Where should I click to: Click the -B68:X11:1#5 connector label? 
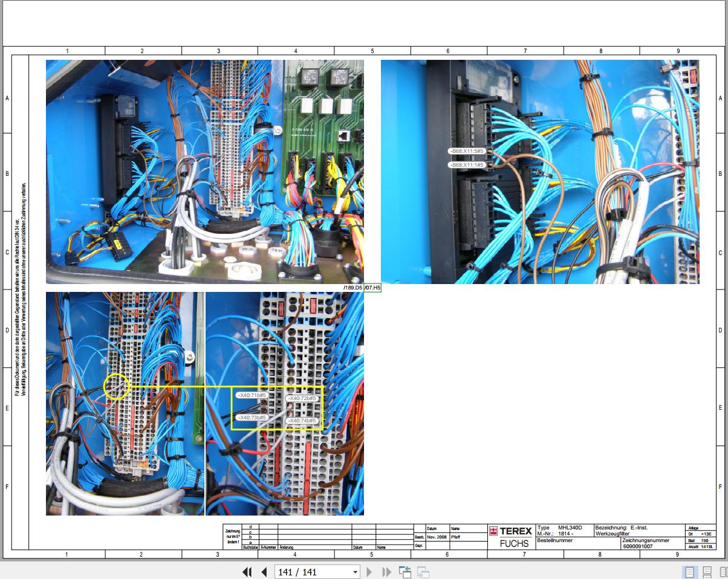point(467,164)
